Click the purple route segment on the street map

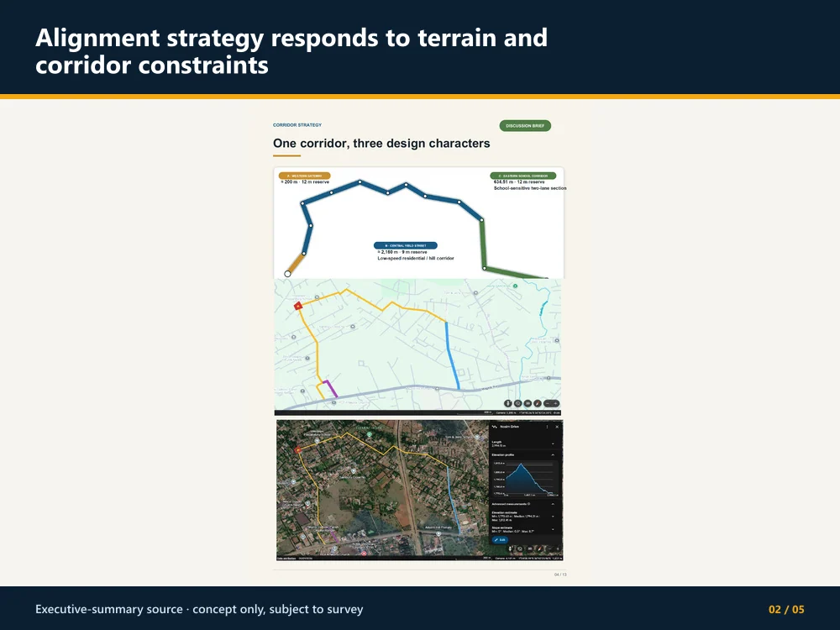point(330,386)
